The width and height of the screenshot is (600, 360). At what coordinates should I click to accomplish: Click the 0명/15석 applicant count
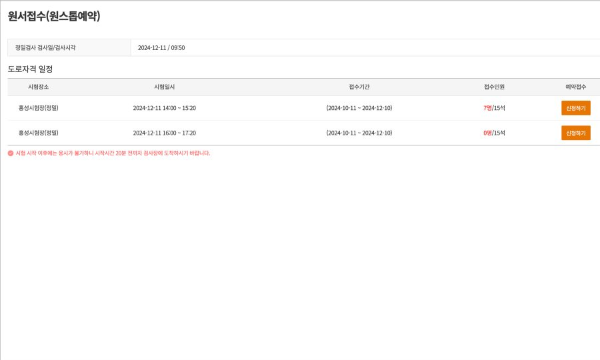(494, 133)
